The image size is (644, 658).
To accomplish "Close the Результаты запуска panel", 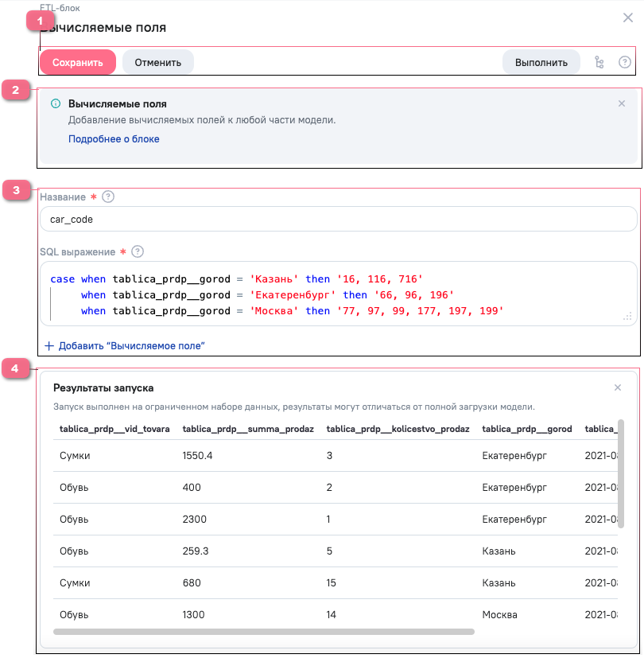I will [618, 387].
